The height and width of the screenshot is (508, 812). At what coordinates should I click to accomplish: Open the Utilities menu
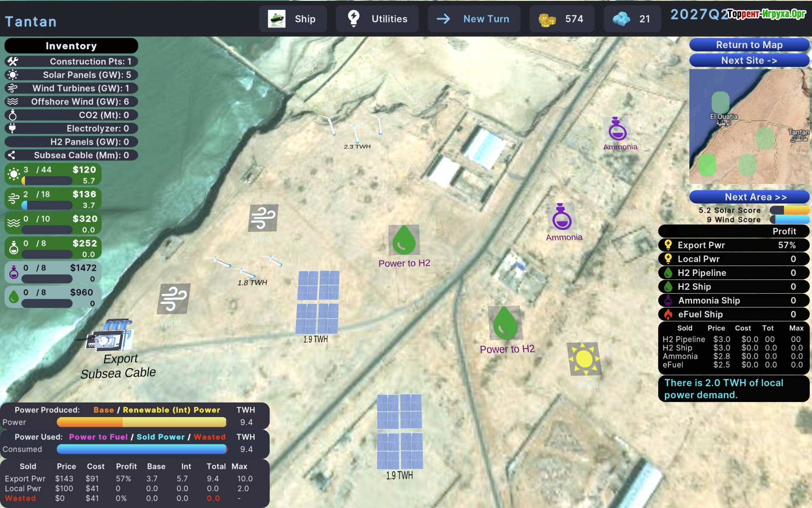377,19
